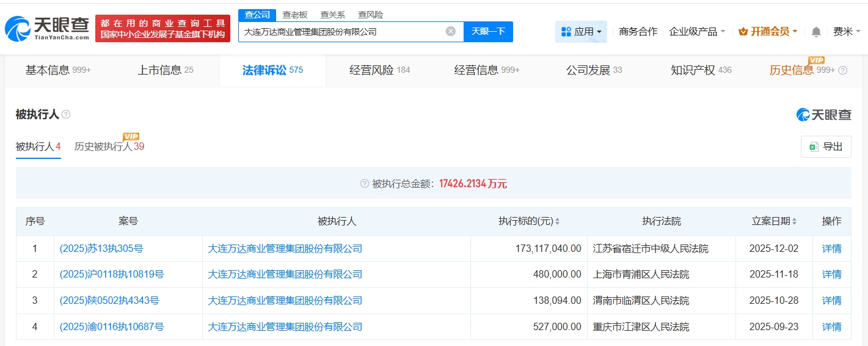868x346 pixels.
Task: Expand the 企业级产品 dropdown
Action: click(x=697, y=32)
